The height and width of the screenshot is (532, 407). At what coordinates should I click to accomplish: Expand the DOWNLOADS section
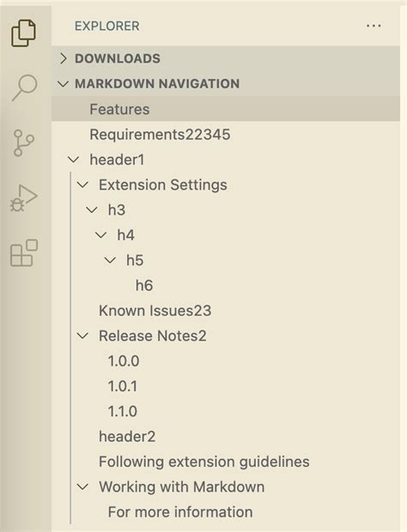64,58
